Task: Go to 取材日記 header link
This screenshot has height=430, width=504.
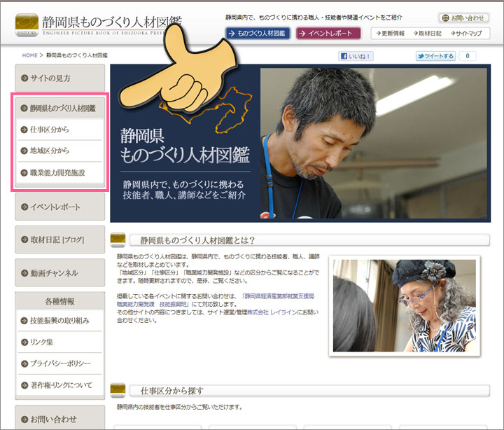Action: 427,33
